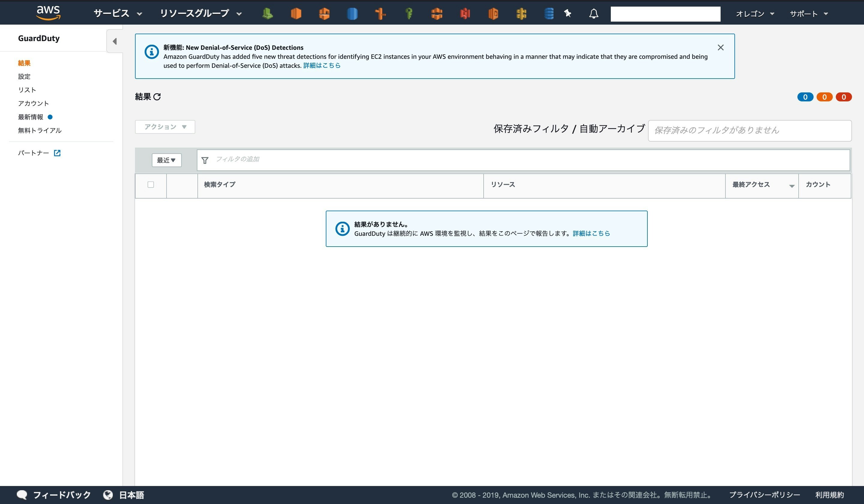Click the pushpin shortcut editor icon

coord(568,13)
